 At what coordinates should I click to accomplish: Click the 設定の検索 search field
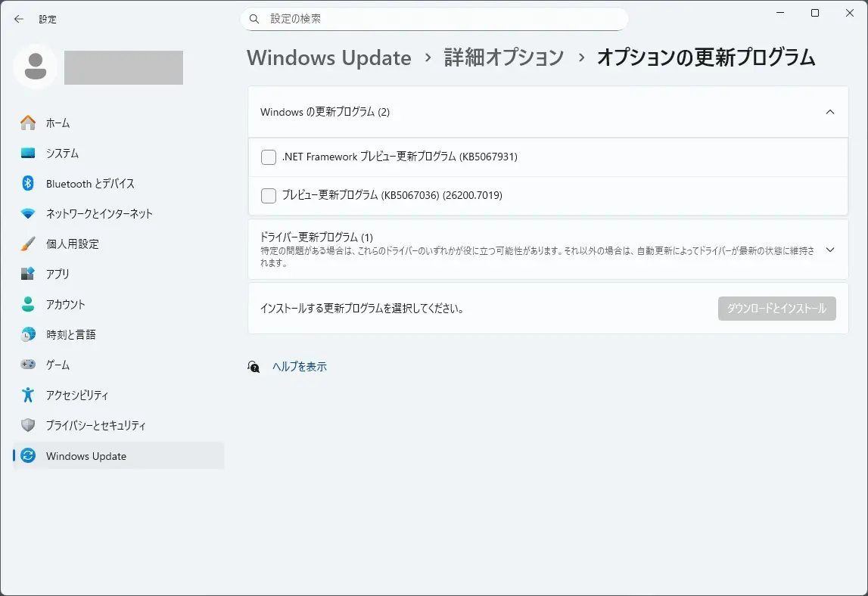coord(439,19)
